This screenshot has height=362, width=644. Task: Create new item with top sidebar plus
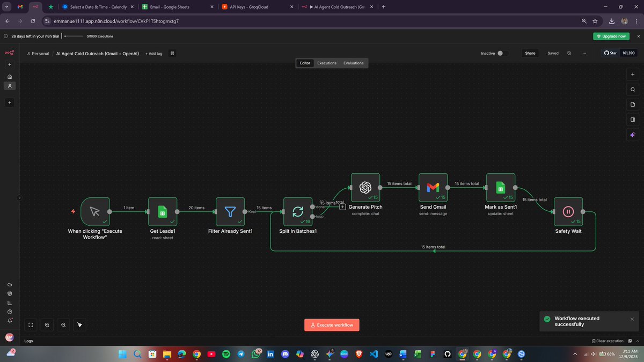click(10, 64)
